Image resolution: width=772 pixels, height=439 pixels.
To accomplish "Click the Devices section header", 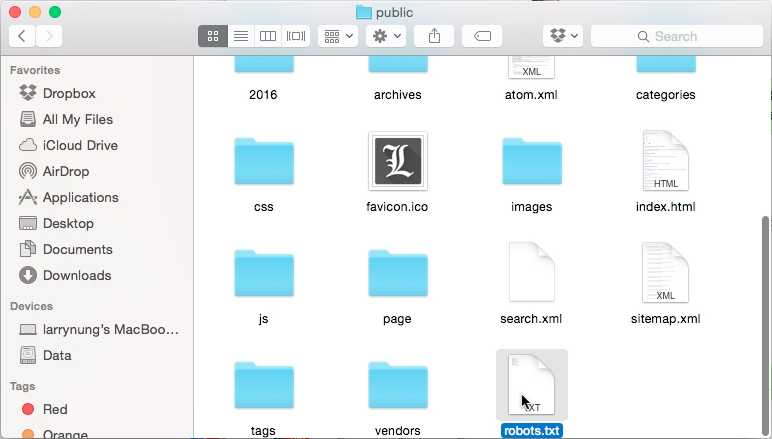I will pos(31,306).
